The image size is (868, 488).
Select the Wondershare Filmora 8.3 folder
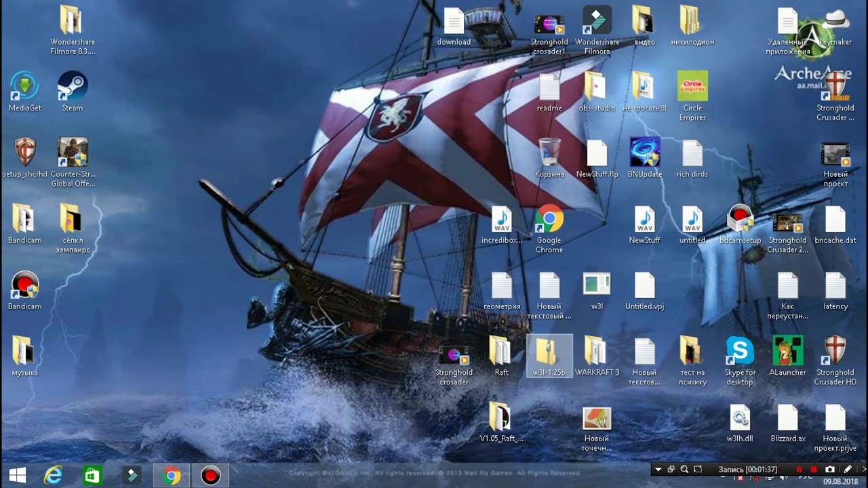tap(73, 30)
